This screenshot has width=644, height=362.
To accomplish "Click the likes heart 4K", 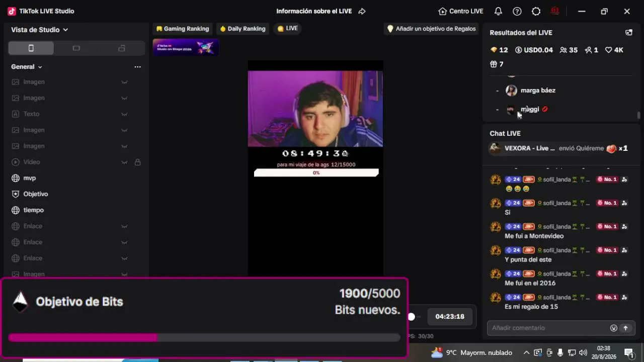I will (x=614, y=50).
